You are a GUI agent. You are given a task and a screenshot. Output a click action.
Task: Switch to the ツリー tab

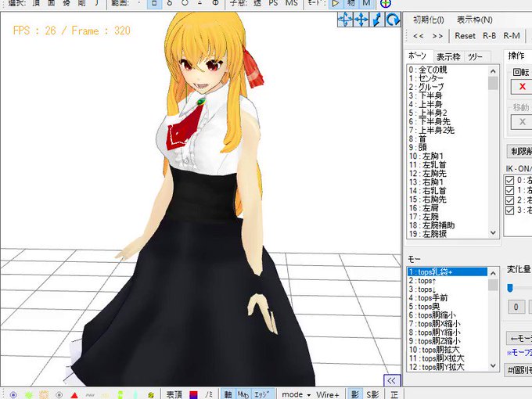click(x=476, y=56)
